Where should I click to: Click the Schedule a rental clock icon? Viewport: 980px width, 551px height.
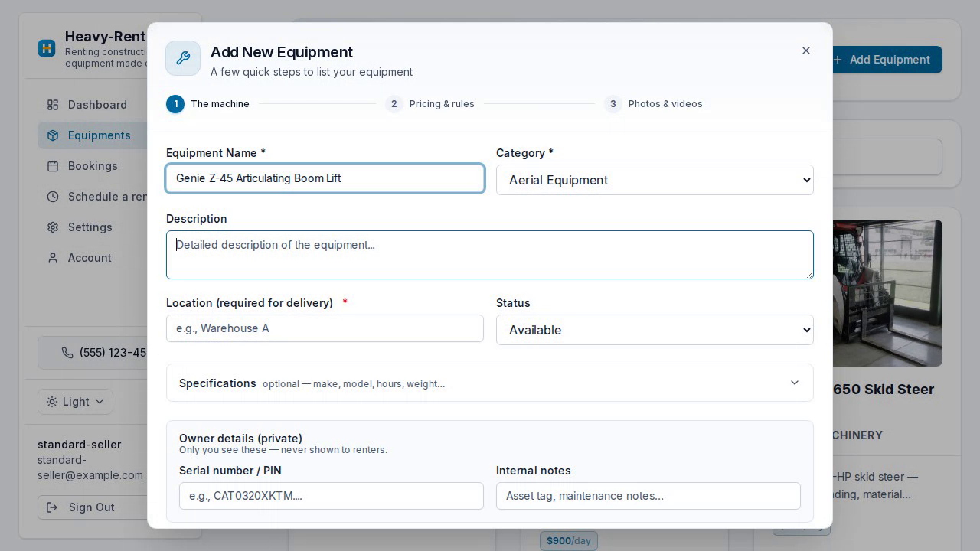click(53, 197)
